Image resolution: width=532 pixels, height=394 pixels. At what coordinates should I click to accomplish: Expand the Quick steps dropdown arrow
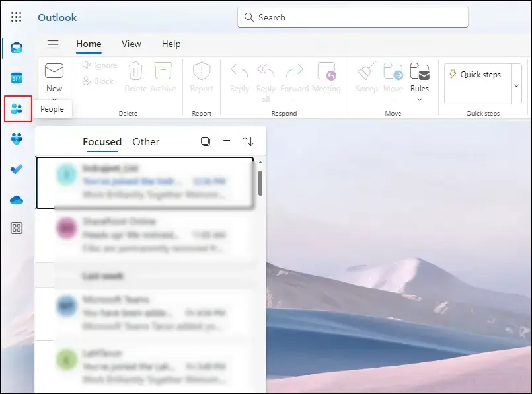516,85
